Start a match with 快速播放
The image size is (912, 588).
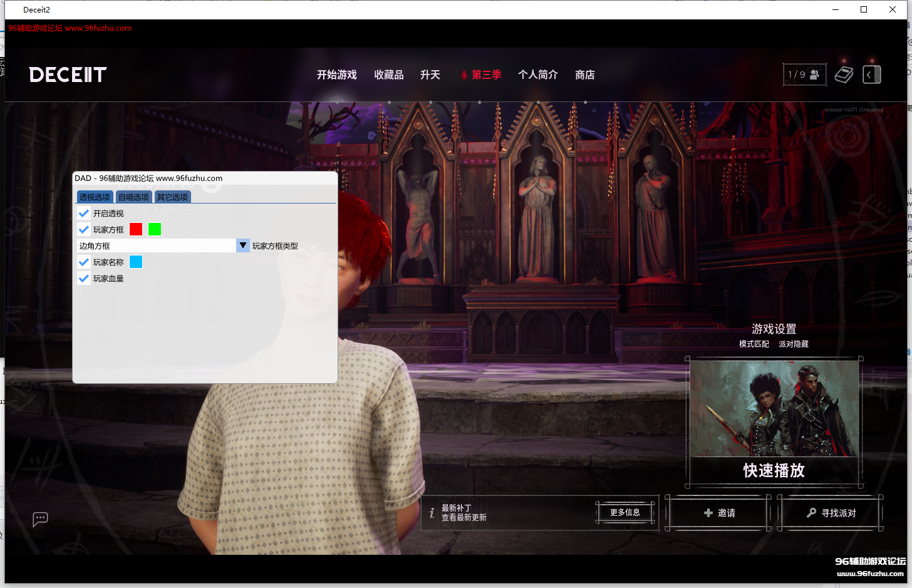[x=774, y=470]
